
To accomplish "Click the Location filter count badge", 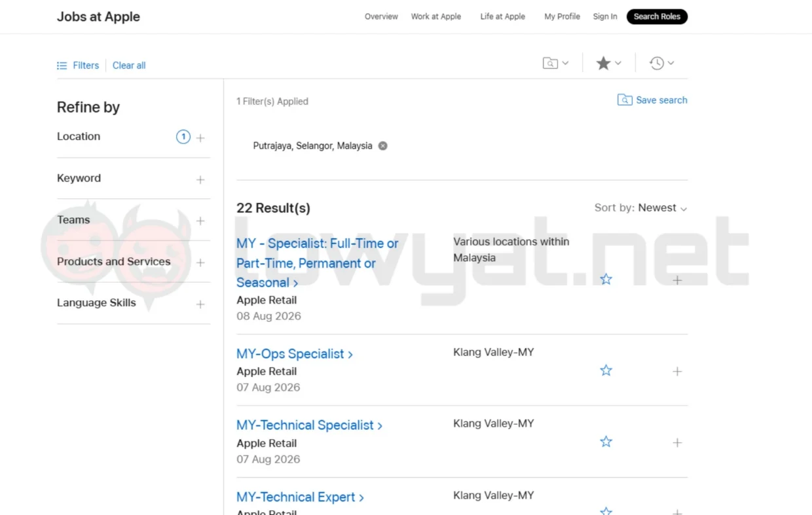I will [183, 137].
